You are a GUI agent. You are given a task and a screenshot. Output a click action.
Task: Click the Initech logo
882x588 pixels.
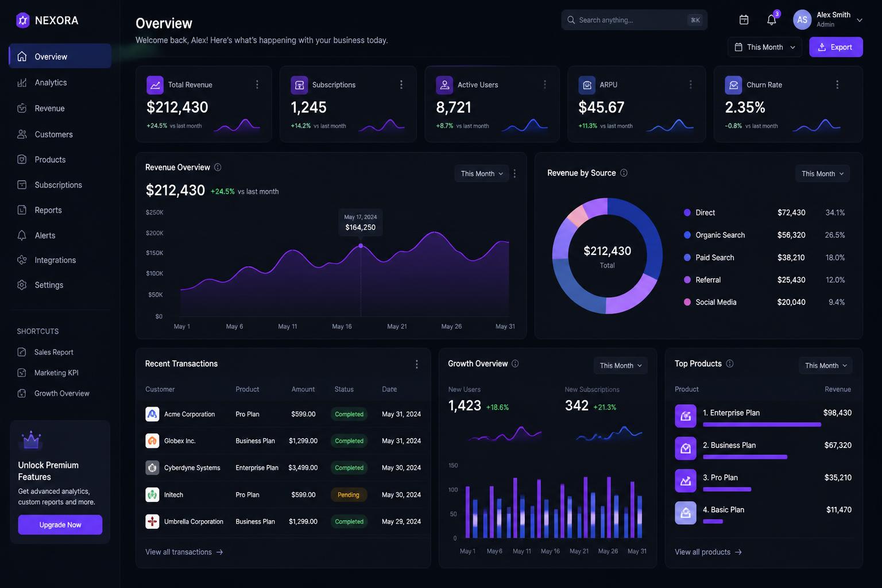coord(152,494)
